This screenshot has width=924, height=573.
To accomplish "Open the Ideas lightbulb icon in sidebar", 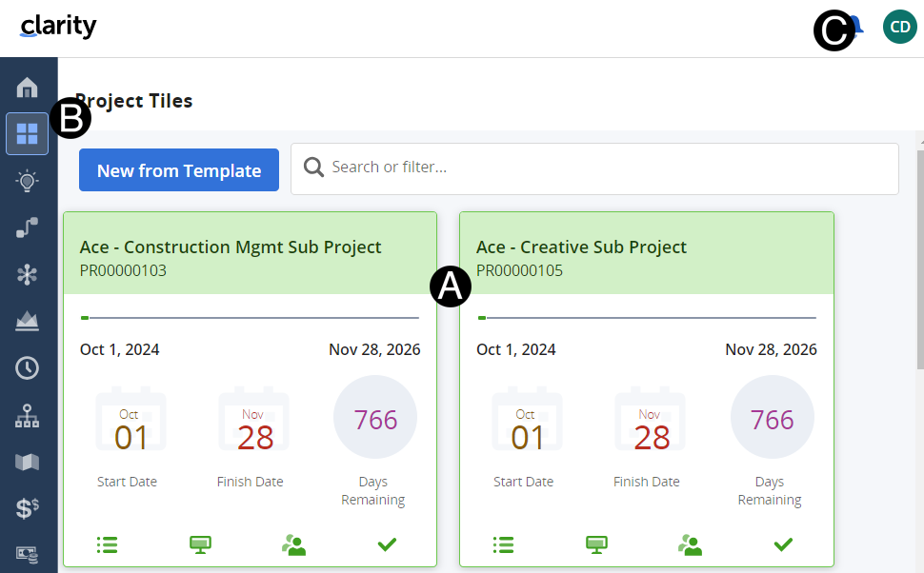I will click(28, 181).
